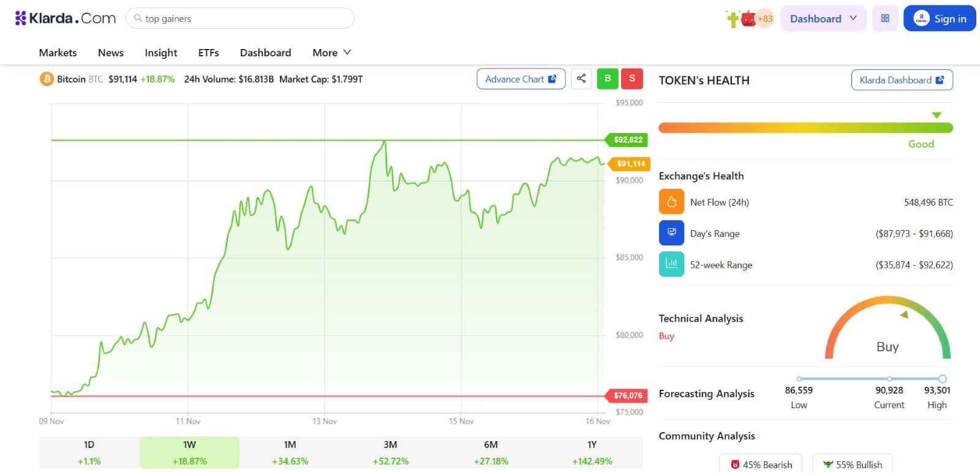Click the technical analysis Buy gauge
This screenshot has height=473, width=980.
tap(888, 329)
